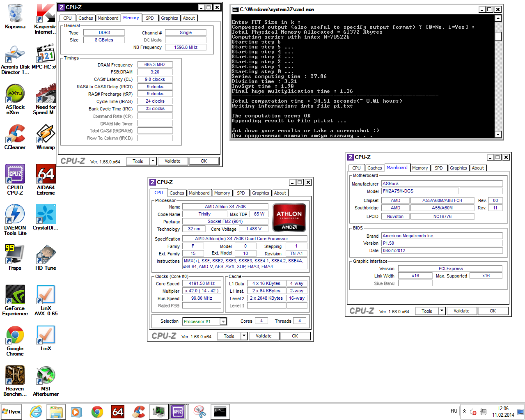525x420 pixels.
Task: Select the Need for Speed desktop icon
Action: (x=44, y=100)
